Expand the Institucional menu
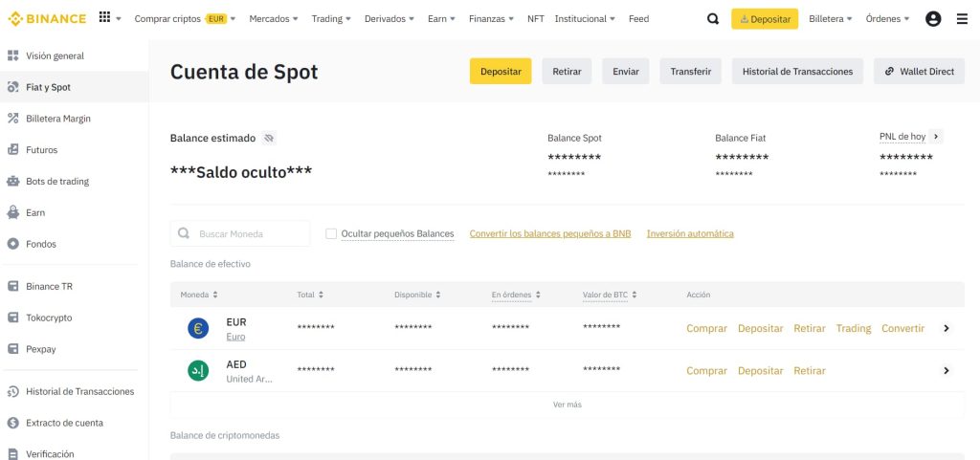Screen dimensions: 980x460 [x=585, y=19]
